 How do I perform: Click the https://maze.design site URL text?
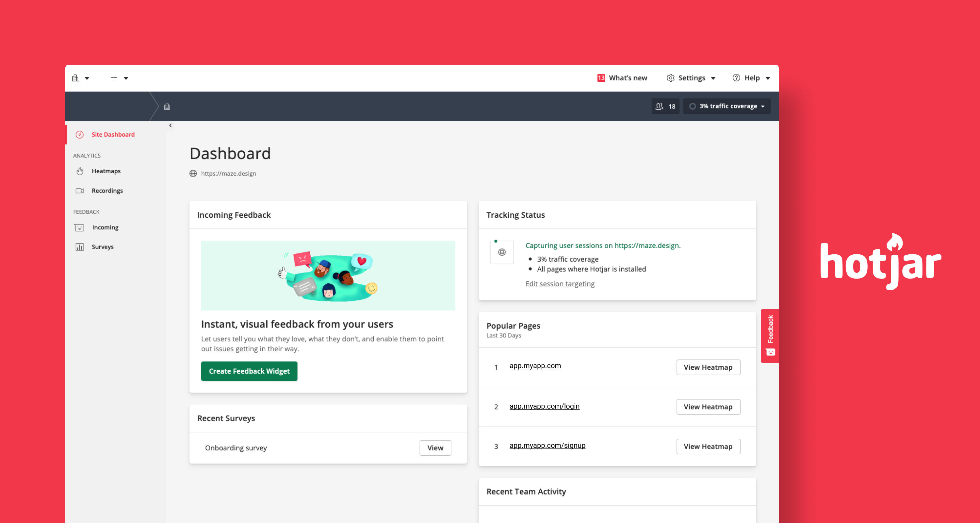[x=228, y=174]
